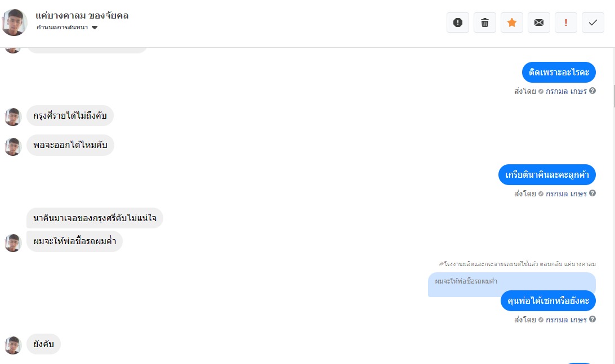Click help icon under 'เกรียตินาคินละคะลูกค้า' message
The height and width of the screenshot is (364, 615).
592,194
